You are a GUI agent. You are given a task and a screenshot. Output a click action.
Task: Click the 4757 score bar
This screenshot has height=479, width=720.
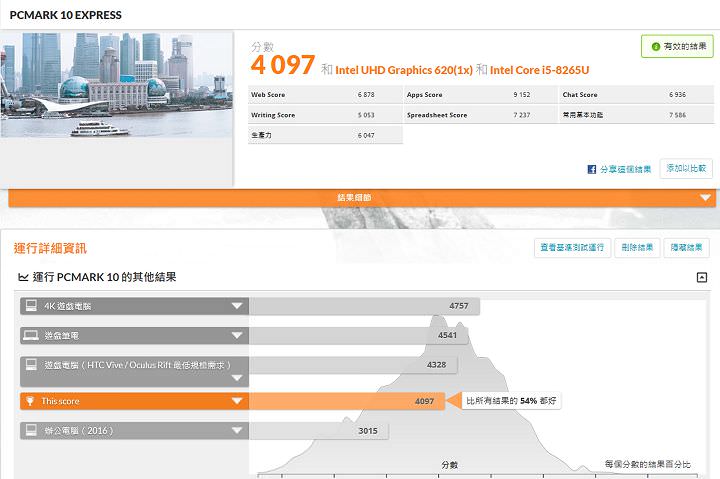coord(365,306)
